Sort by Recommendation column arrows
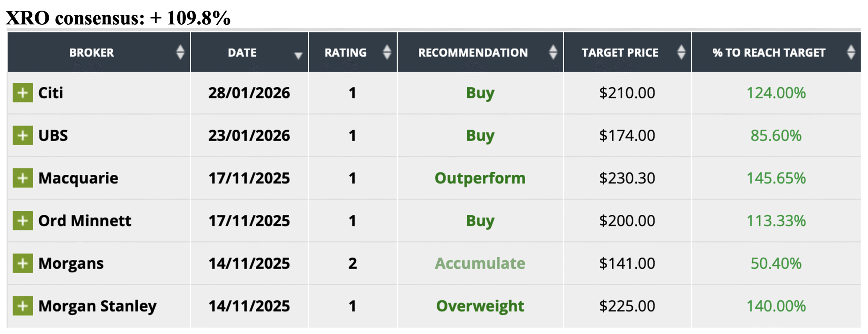 553,52
